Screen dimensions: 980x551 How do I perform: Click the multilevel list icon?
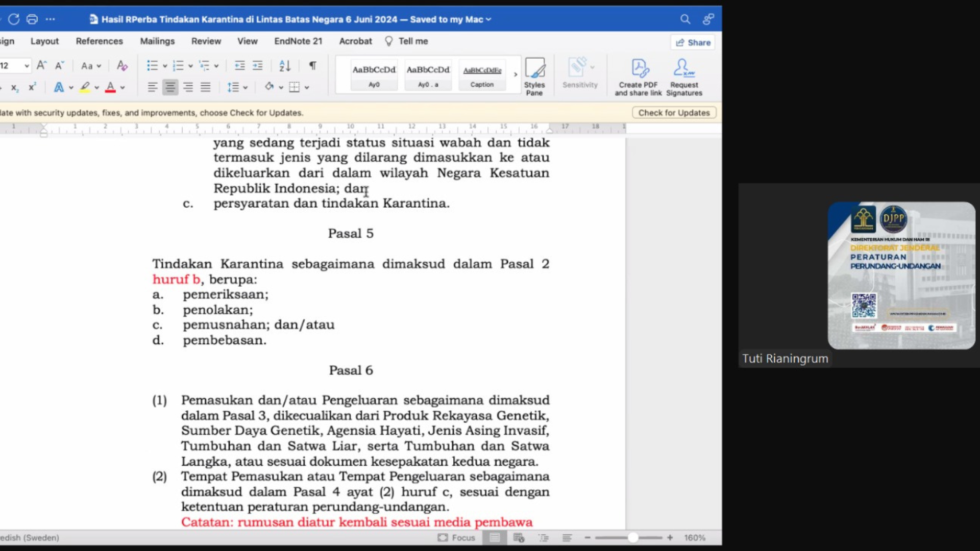tap(204, 65)
